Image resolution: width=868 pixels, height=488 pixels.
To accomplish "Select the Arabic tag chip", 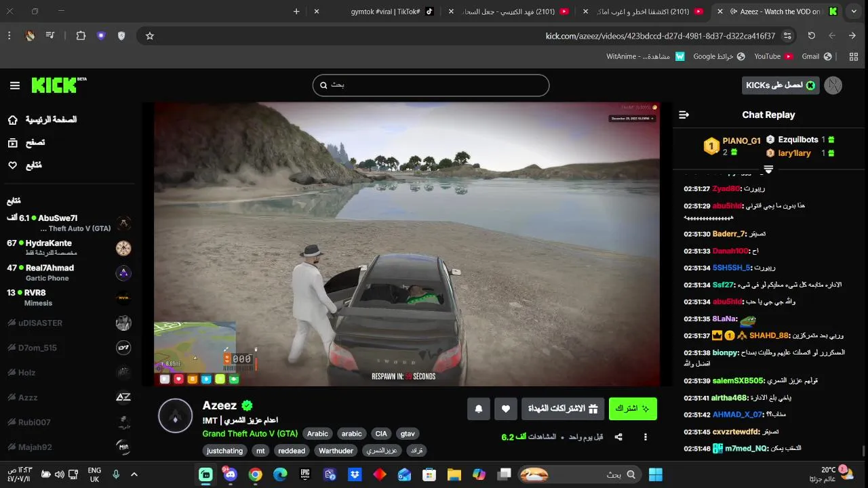I will [317, 434].
